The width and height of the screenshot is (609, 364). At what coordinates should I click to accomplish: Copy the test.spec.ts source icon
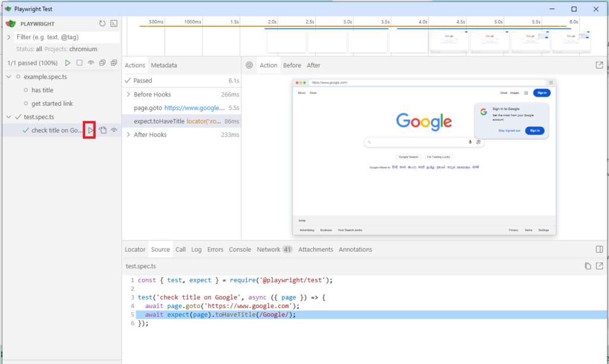(588, 266)
